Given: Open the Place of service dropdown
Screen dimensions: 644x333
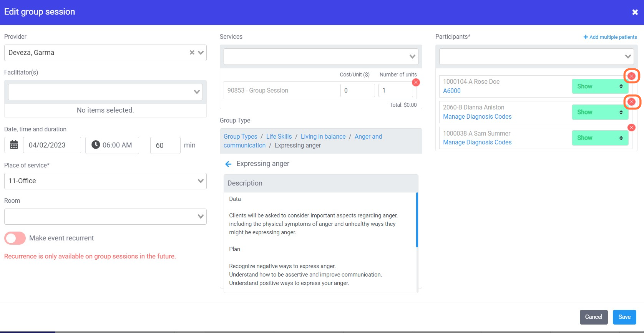Looking at the screenshot, I should point(105,181).
